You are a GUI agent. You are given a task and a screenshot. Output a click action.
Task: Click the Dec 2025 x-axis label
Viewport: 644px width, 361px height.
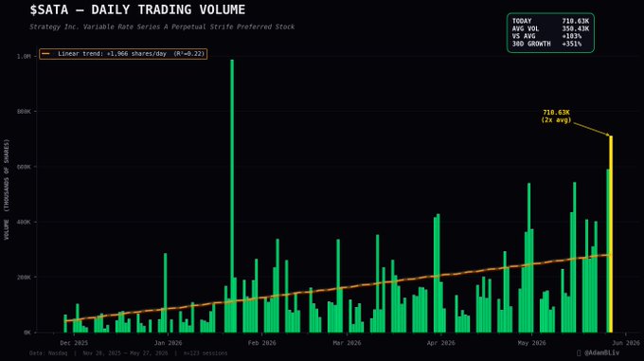tap(74, 343)
